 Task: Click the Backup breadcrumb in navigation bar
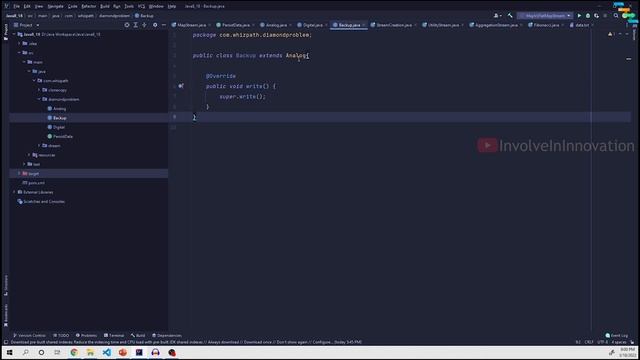tap(144, 16)
